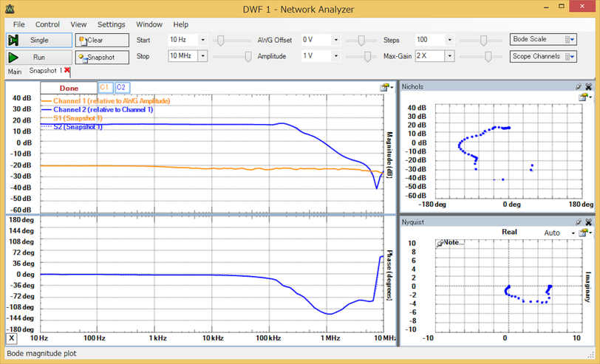Click the WaveForms app icon in title bar
This screenshot has width=600, height=364.
pyautogui.click(x=10, y=8)
